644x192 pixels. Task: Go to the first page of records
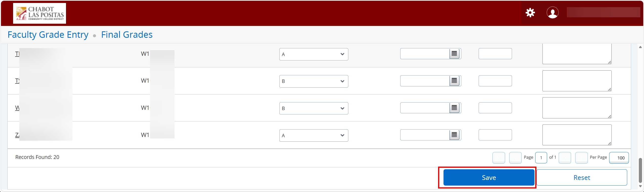click(498, 158)
